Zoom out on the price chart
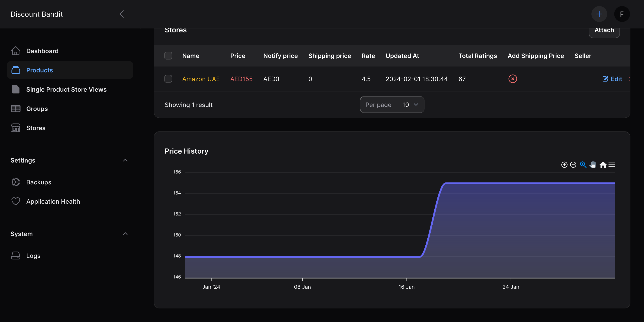The width and height of the screenshot is (644, 322). point(573,164)
